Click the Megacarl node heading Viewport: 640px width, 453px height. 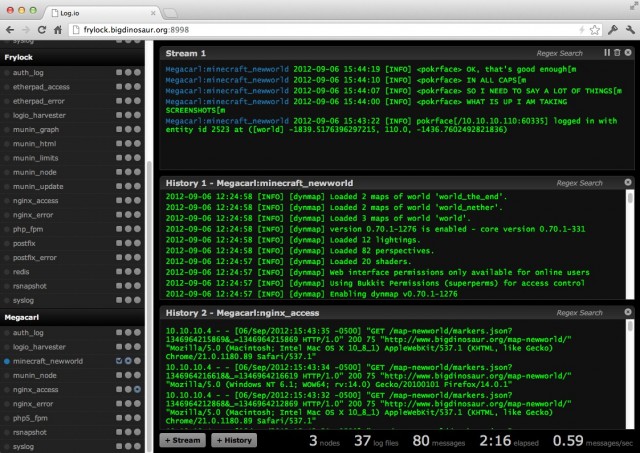(22, 318)
